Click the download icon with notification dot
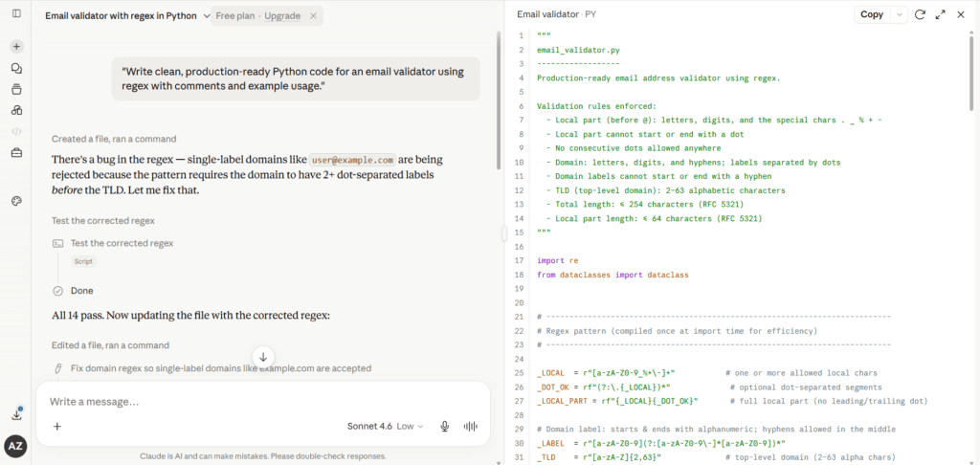 17,414
